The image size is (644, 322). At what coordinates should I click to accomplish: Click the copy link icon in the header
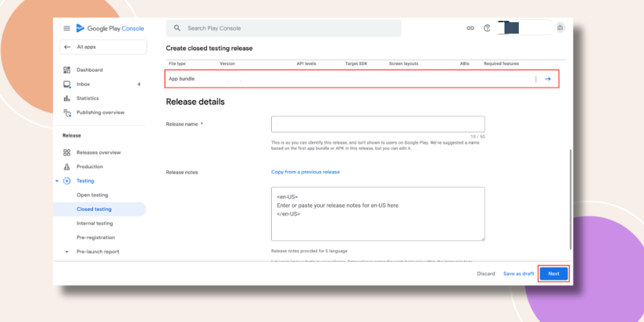[470, 28]
